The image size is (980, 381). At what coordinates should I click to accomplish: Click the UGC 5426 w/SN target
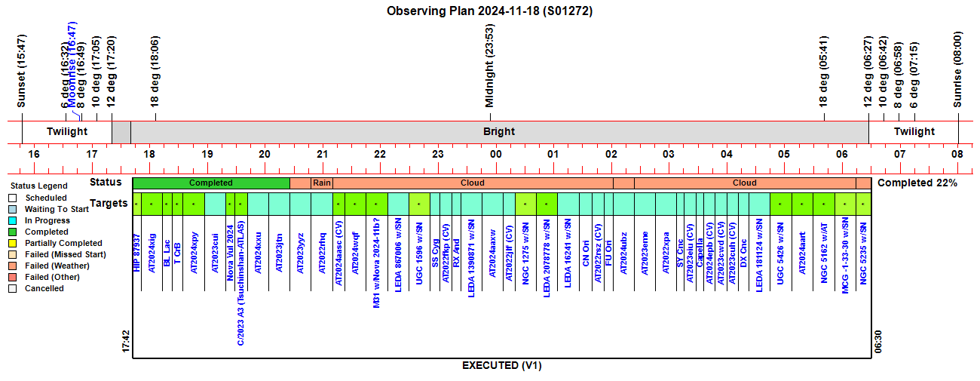pos(781,255)
